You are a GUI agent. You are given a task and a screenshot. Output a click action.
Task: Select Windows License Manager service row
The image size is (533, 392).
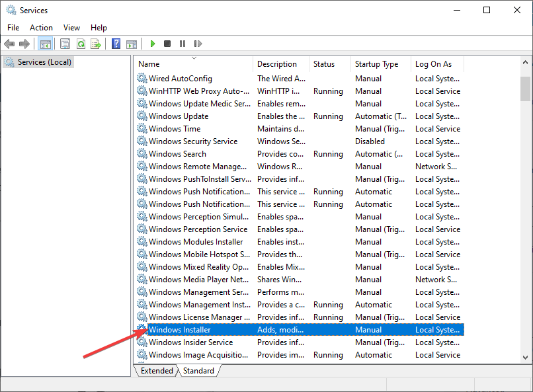[x=300, y=317]
